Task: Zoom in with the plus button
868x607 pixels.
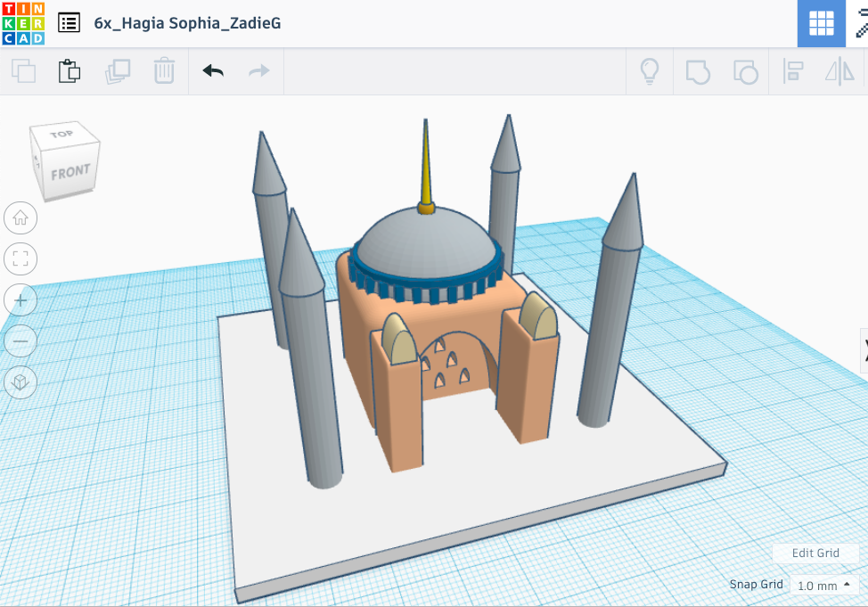Action: [20, 300]
